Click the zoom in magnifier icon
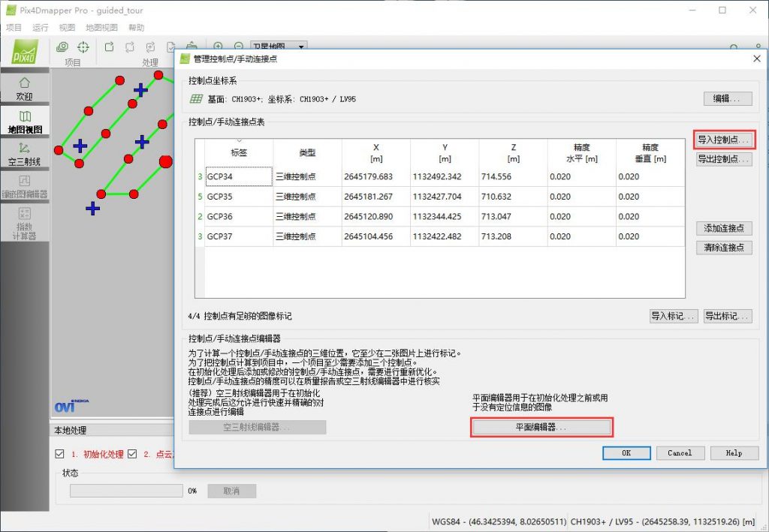 [x=219, y=47]
